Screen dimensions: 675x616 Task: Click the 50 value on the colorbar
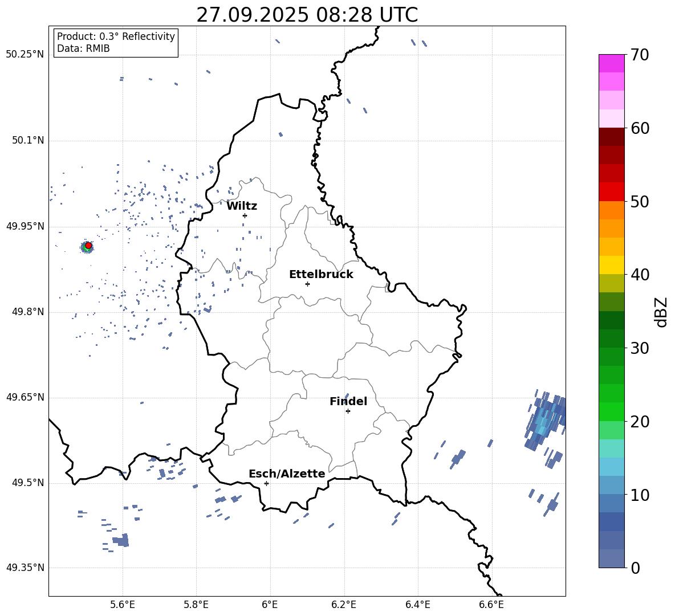[640, 201]
